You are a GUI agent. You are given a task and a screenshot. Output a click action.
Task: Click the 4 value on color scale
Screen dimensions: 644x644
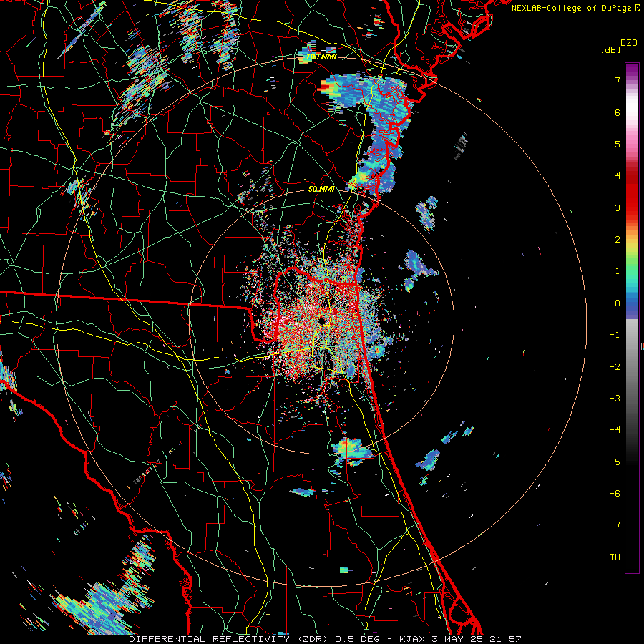618,176
